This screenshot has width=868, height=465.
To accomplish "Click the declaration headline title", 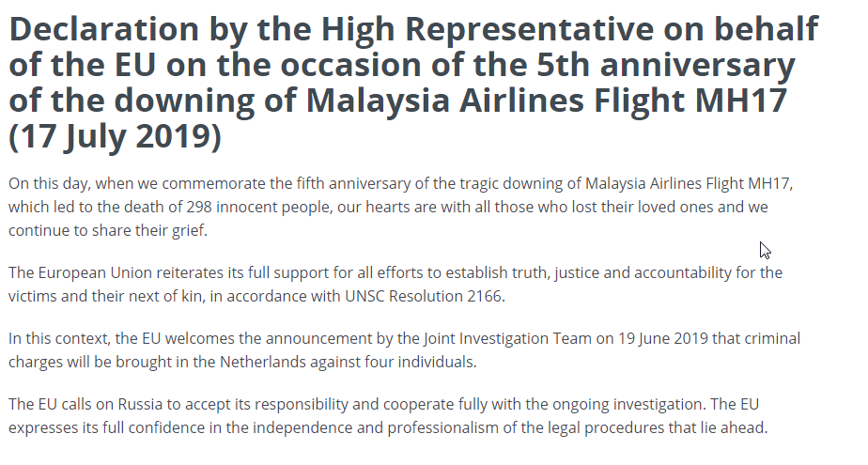I will point(413,83).
